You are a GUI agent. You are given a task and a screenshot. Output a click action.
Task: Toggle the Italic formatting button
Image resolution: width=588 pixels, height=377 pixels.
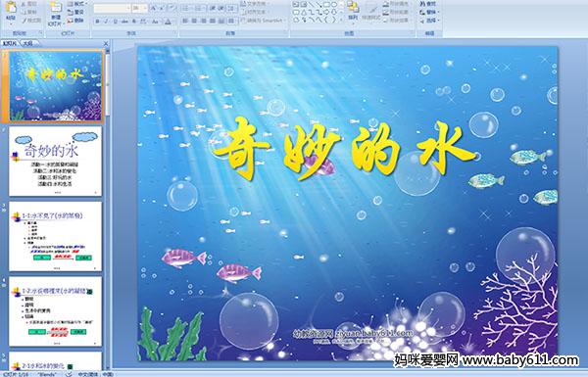coord(106,22)
